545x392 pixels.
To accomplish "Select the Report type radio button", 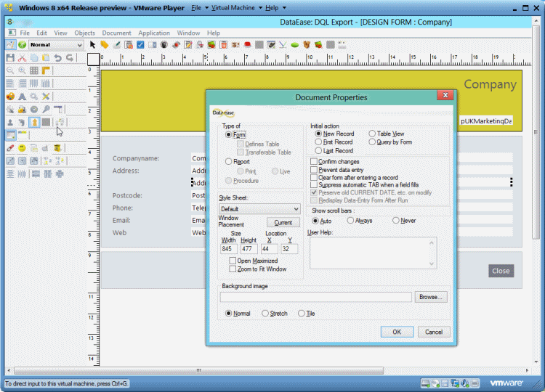I will (228, 161).
